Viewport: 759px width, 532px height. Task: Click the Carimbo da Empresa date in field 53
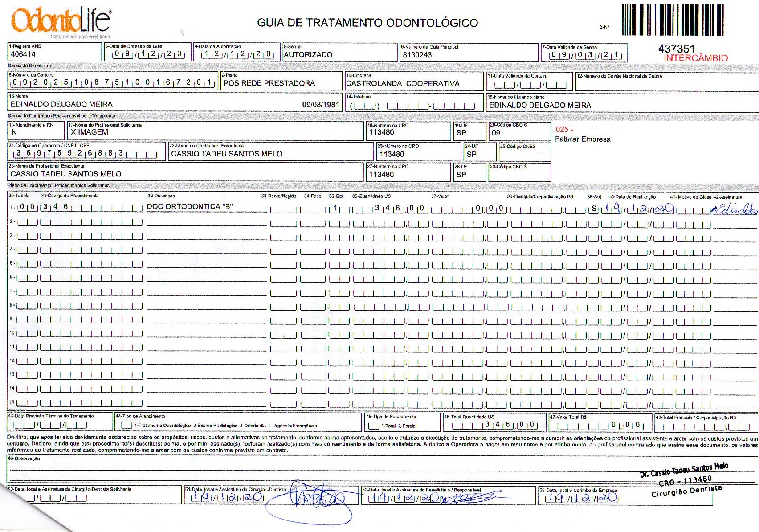coord(581,498)
